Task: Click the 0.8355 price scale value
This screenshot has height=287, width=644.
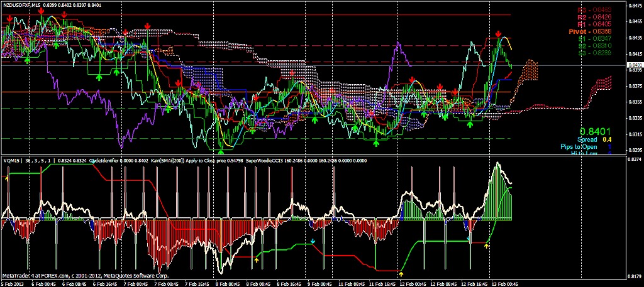Action: [x=635, y=102]
